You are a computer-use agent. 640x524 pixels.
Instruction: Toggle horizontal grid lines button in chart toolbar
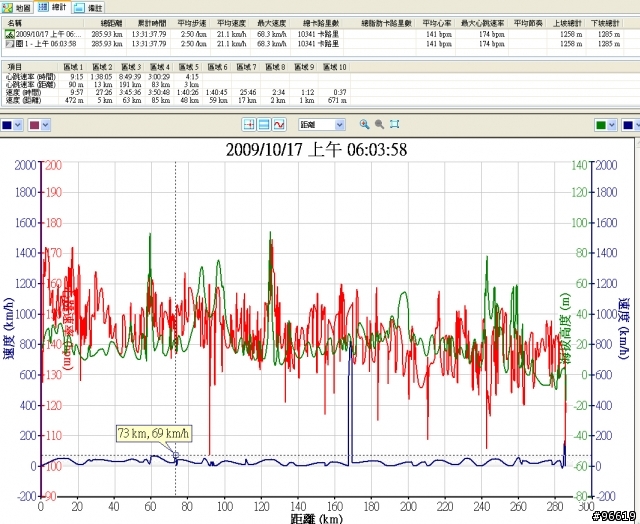[264, 124]
